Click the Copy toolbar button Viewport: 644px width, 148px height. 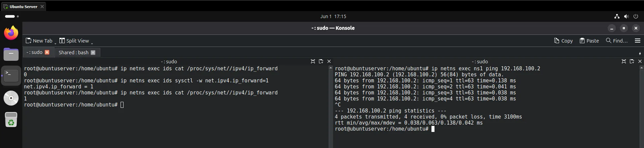coord(563,41)
